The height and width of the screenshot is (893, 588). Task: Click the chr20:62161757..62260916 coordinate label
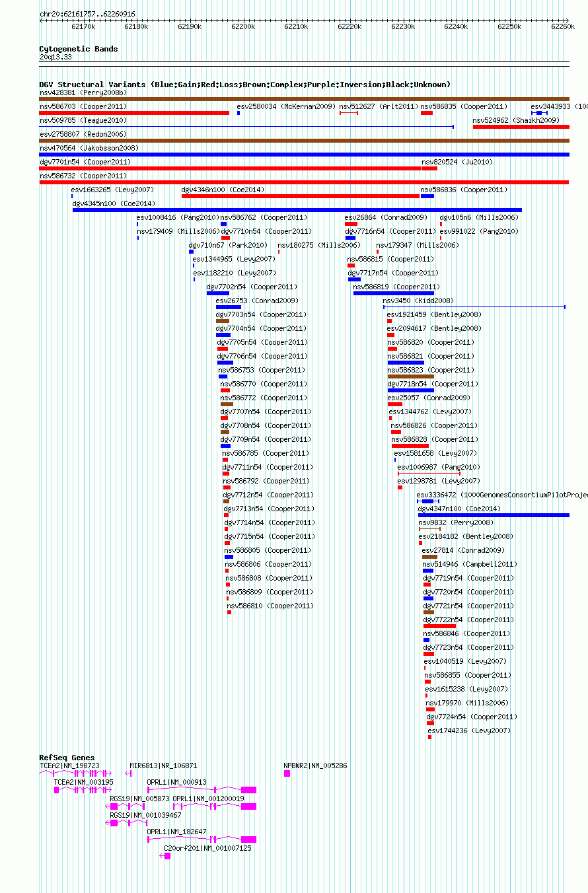tap(87, 14)
